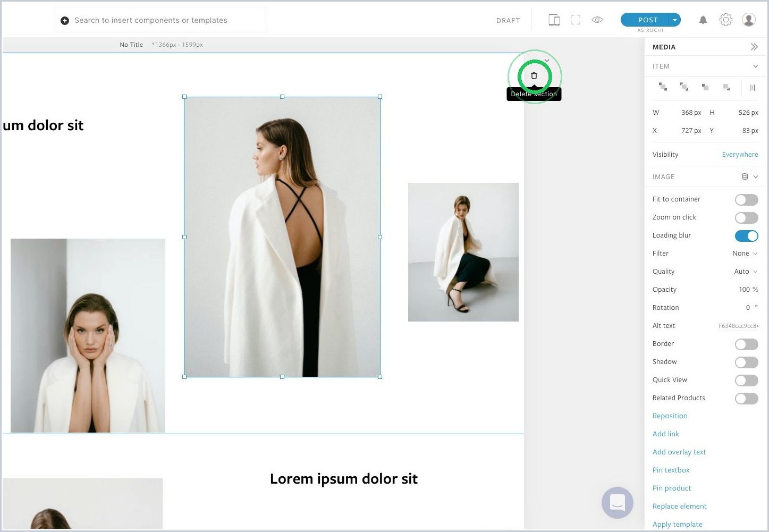Screen dimensions: 769x532
Task: Open the settings gear icon
Action: [725, 20]
